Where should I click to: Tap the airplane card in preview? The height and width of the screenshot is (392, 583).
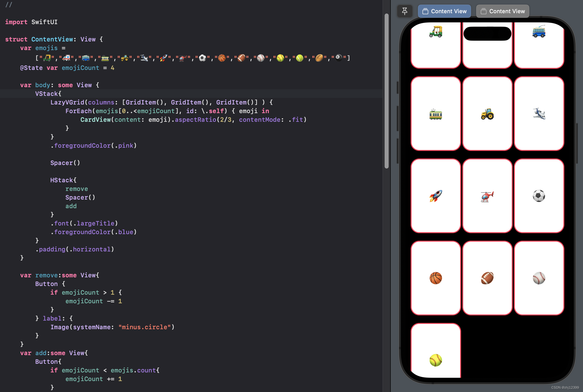click(x=539, y=114)
